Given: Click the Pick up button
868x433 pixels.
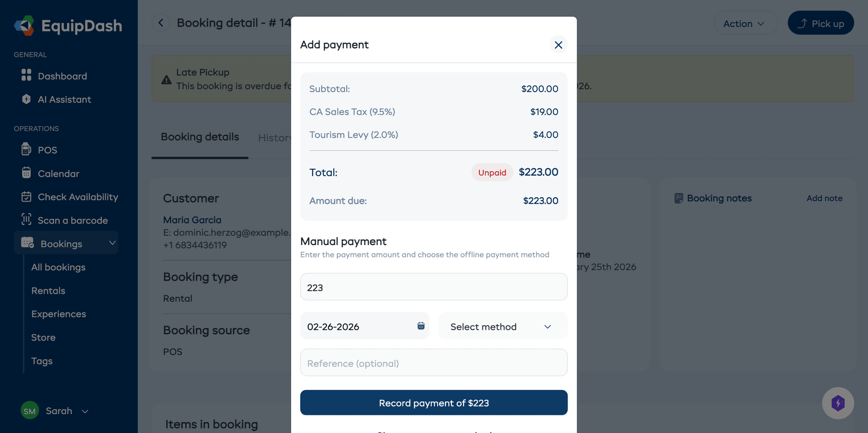Looking at the screenshot, I should 820,23.
